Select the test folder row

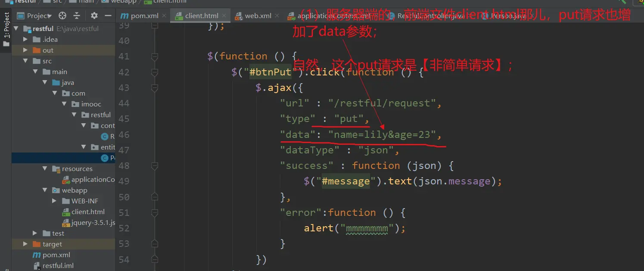tap(63, 233)
